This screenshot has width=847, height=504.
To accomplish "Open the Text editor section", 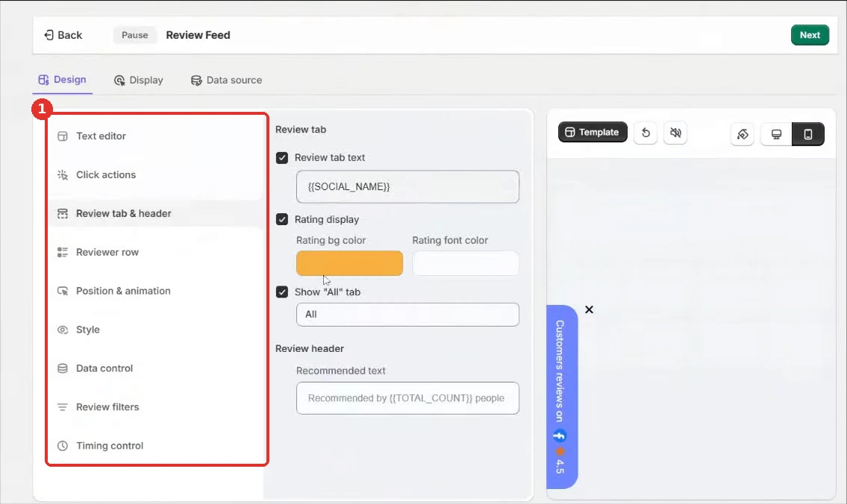I will pos(157,136).
